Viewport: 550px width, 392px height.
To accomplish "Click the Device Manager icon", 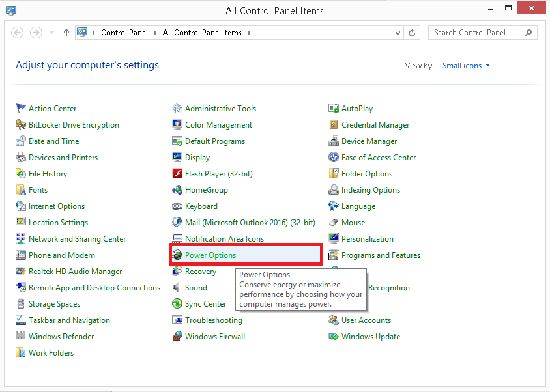I will (334, 141).
